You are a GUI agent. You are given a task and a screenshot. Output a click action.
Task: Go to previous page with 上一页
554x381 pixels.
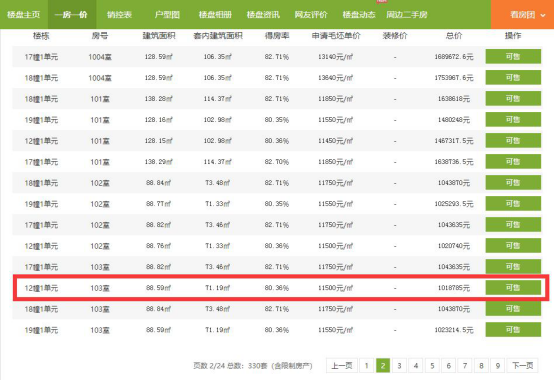(x=342, y=365)
